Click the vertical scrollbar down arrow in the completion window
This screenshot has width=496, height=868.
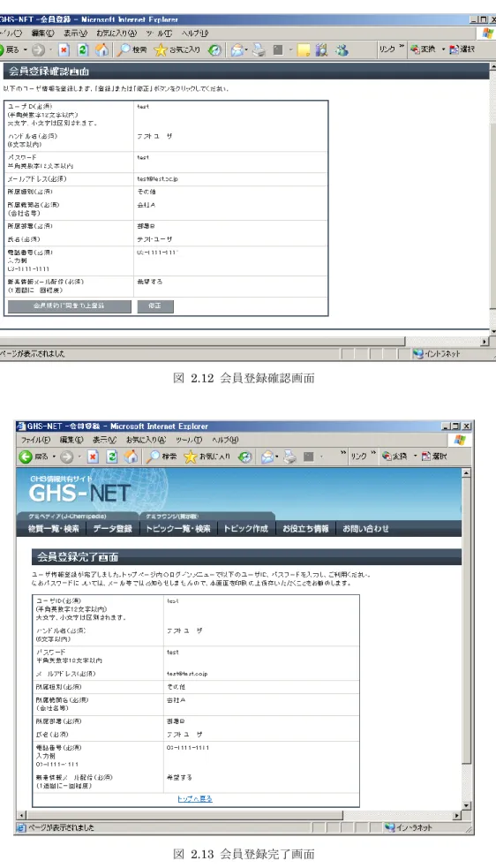pyautogui.click(x=466, y=806)
